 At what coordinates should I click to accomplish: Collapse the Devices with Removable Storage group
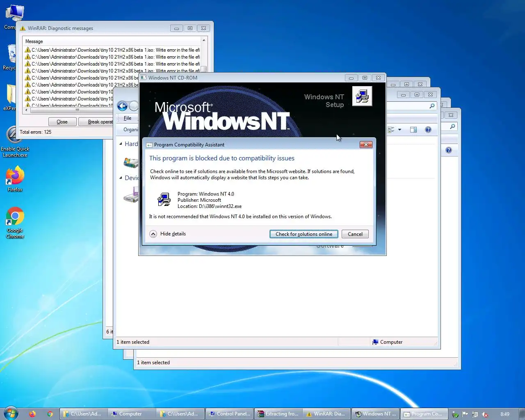pyautogui.click(x=121, y=178)
